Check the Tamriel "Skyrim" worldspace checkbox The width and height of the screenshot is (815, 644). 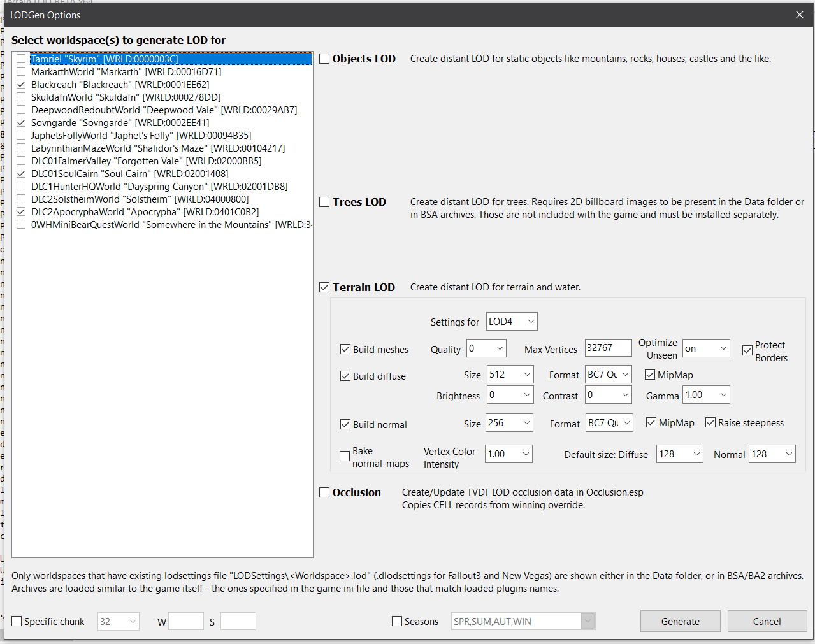[21, 59]
